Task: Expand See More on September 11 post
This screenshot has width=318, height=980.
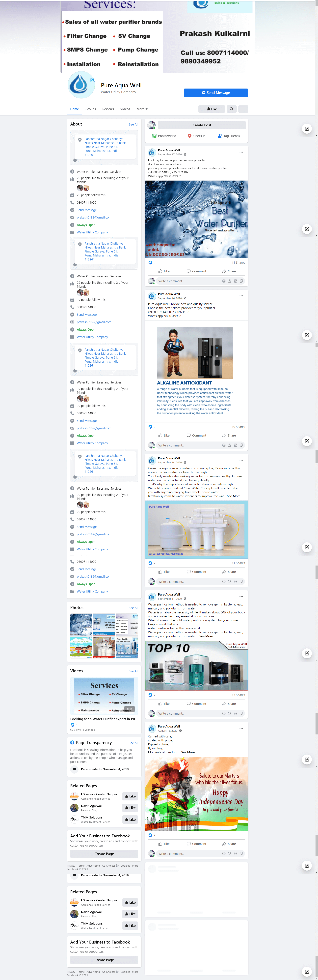Action: click(x=206, y=636)
